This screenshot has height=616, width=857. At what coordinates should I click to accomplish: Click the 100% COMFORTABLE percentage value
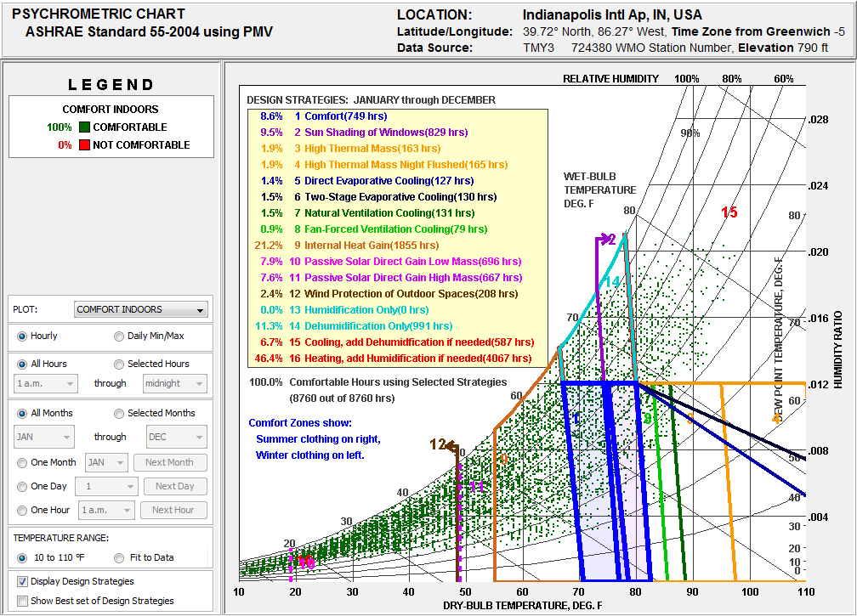coord(59,127)
